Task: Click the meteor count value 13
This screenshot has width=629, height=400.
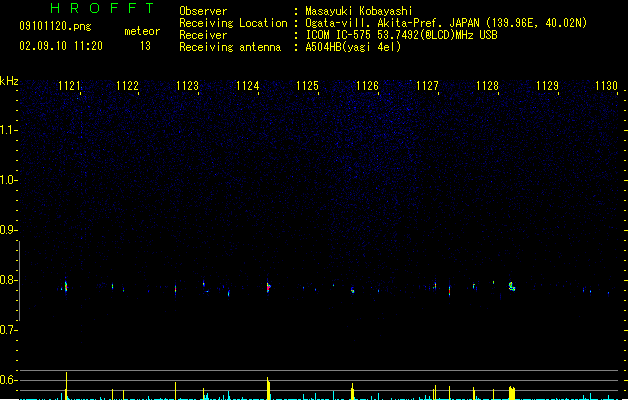Action: point(145,46)
